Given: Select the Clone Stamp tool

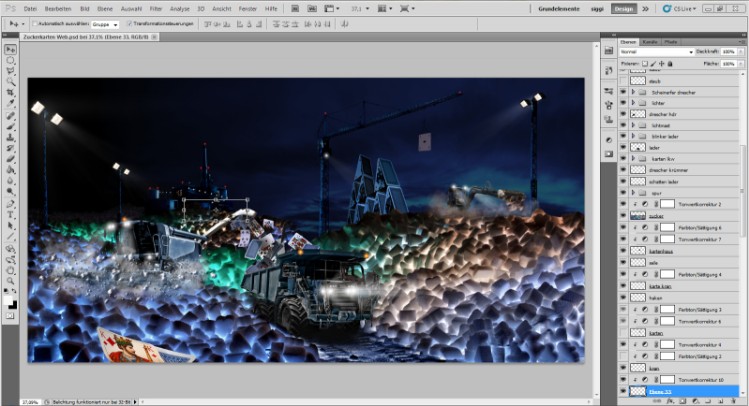Looking at the screenshot, I should pos(11,136).
